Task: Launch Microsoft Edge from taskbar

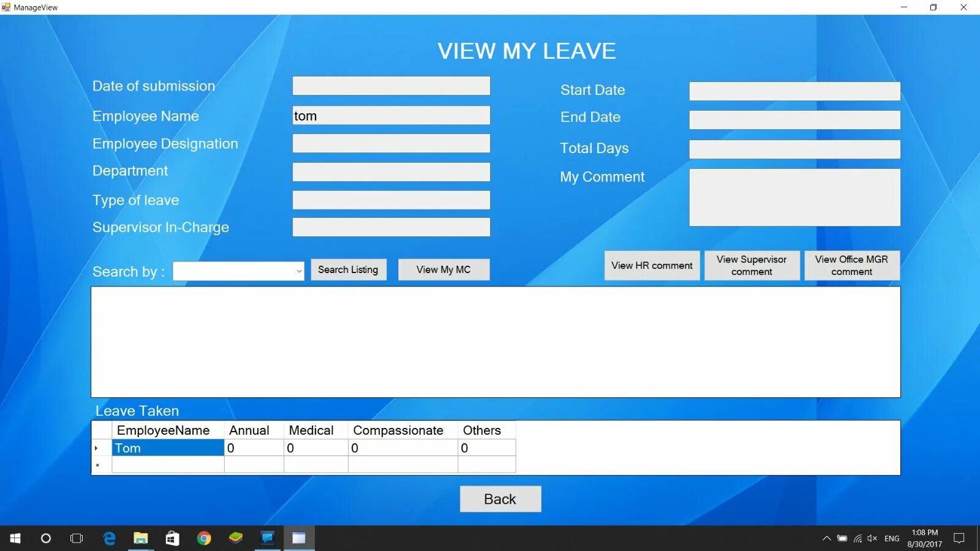Action: (109, 538)
